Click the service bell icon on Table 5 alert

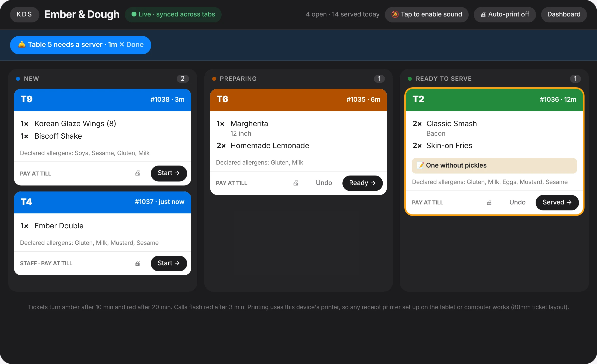[22, 45]
